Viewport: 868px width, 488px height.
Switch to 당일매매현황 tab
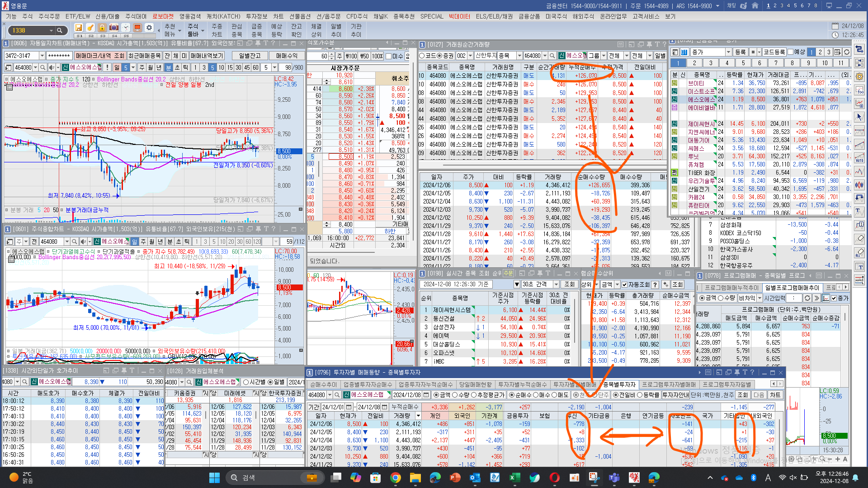(x=475, y=384)
